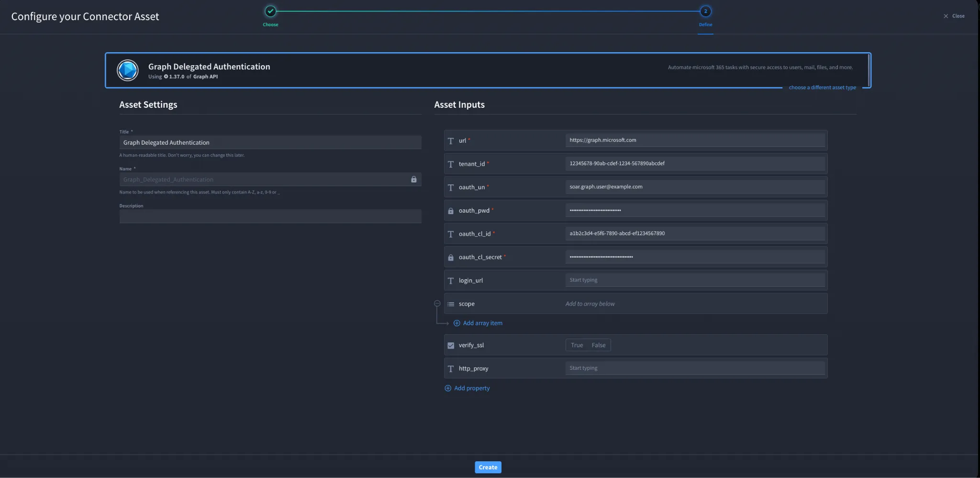The width and height of the screenshot is (980, 478).
Task: Click the url input field
Action: (x=695, y=140)
